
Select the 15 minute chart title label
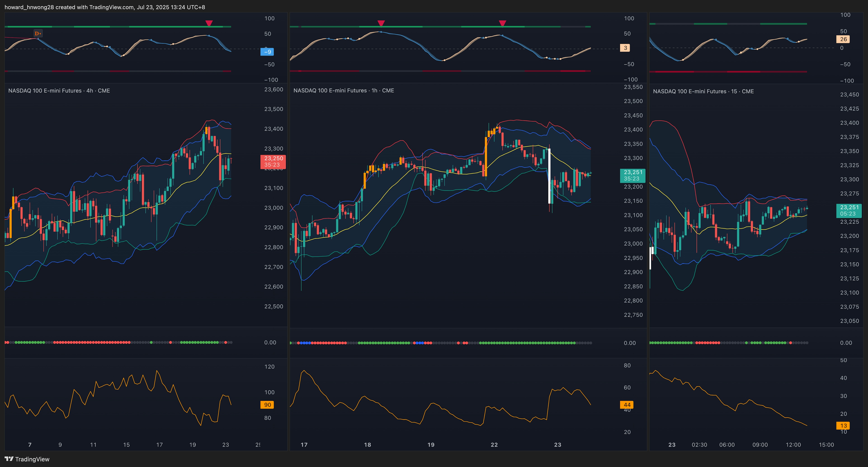click(x=703, y=91)
